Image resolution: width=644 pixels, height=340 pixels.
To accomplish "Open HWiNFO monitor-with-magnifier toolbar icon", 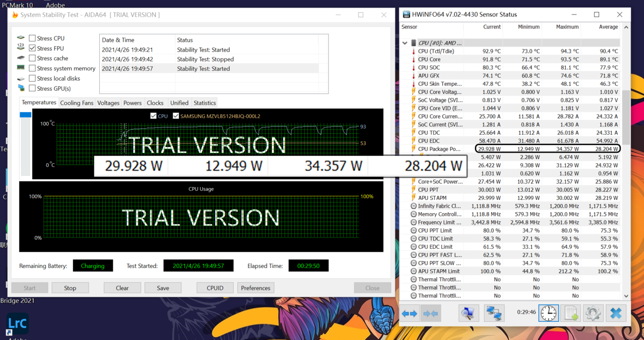I will click(469, 313).
